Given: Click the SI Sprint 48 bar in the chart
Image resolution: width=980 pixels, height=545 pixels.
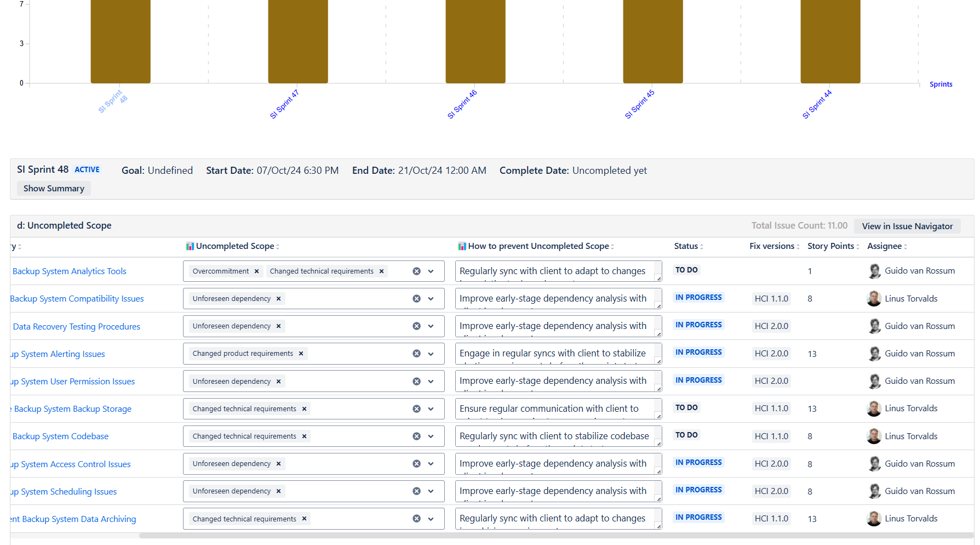Looking at the screenshot, I should tap(120, 41).
